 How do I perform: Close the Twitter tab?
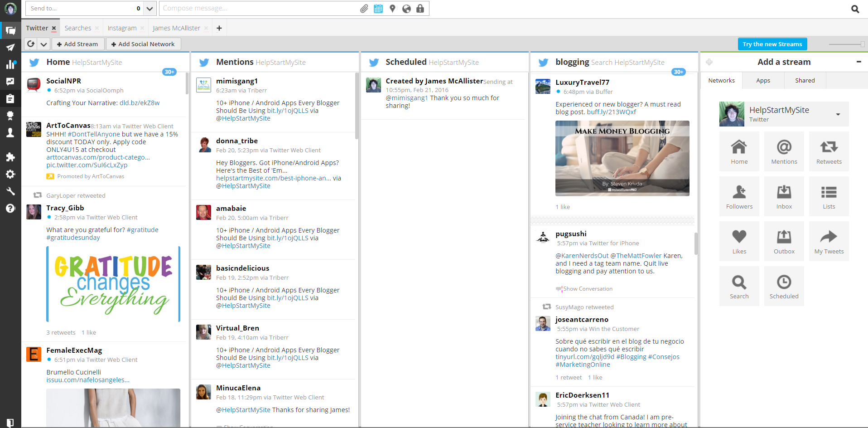pos(54,28)
